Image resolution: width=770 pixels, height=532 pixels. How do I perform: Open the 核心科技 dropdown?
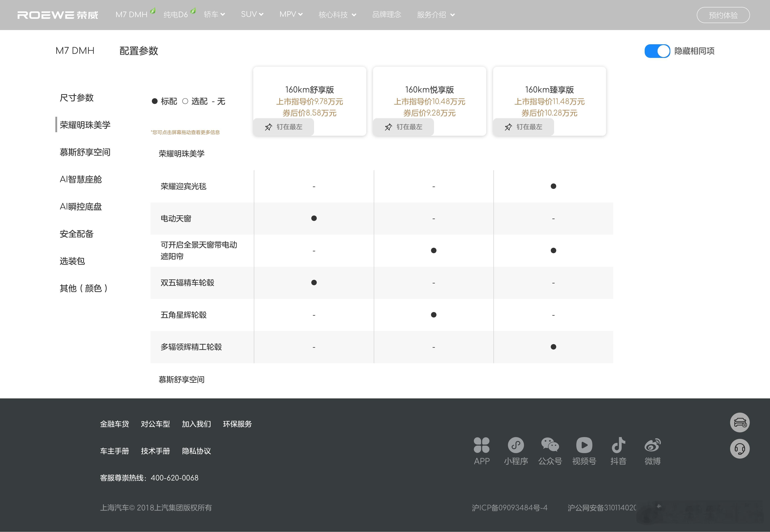click(337, 15)
